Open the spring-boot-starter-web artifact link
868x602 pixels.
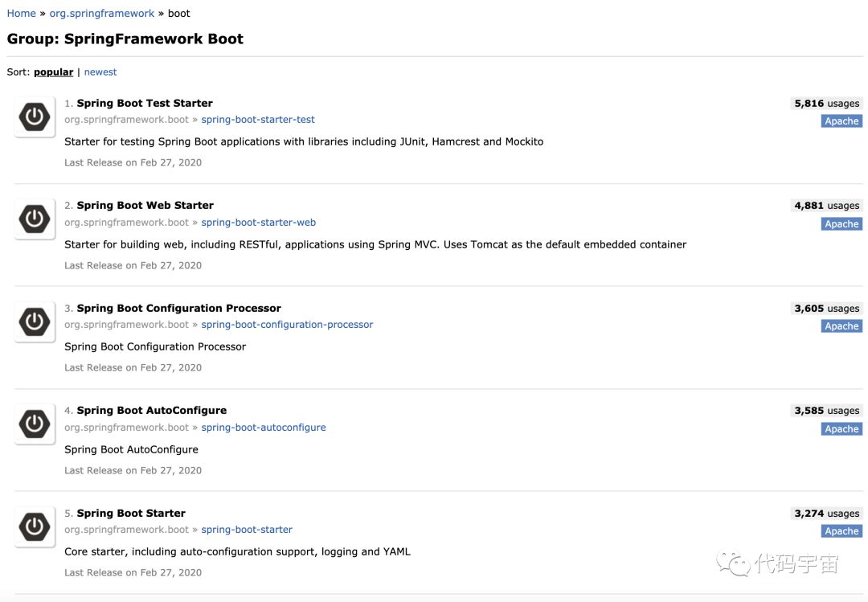tap(258, 223)
